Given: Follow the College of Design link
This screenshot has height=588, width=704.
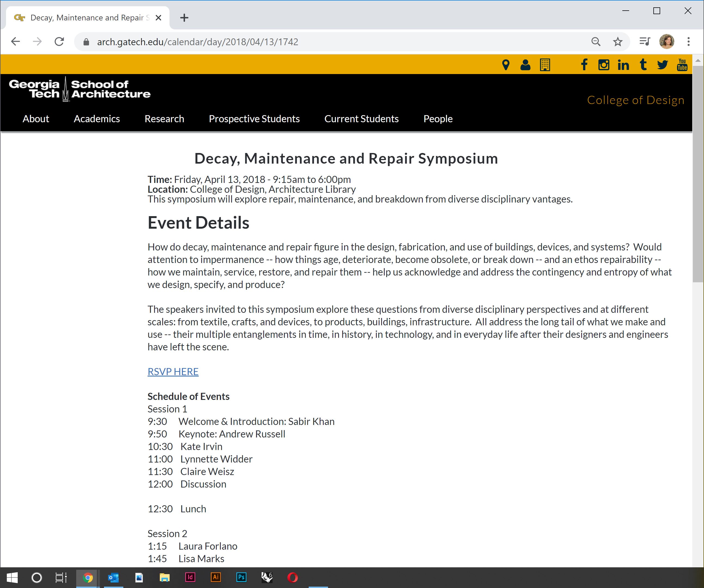Looking at the screenshot, I should tap(635, 100).
